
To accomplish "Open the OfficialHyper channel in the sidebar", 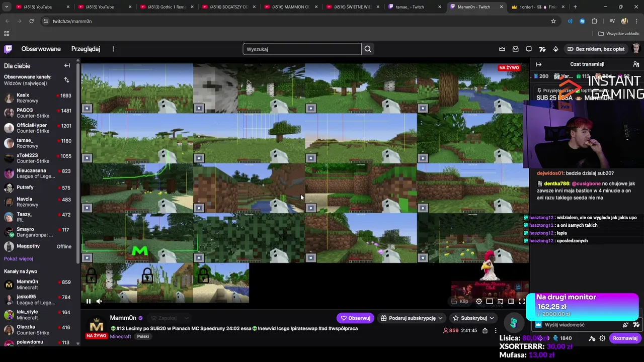I will (39, 128).
